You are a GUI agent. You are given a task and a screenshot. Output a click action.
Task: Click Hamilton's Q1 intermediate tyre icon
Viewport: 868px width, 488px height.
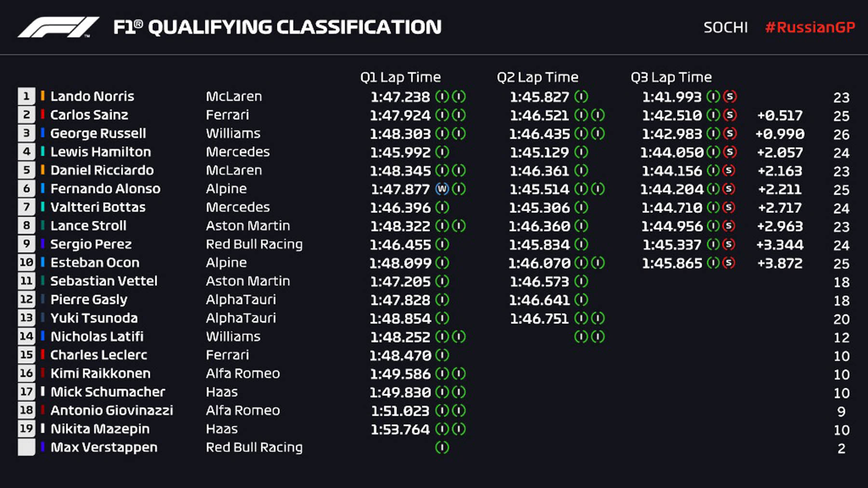pos(442,152)
